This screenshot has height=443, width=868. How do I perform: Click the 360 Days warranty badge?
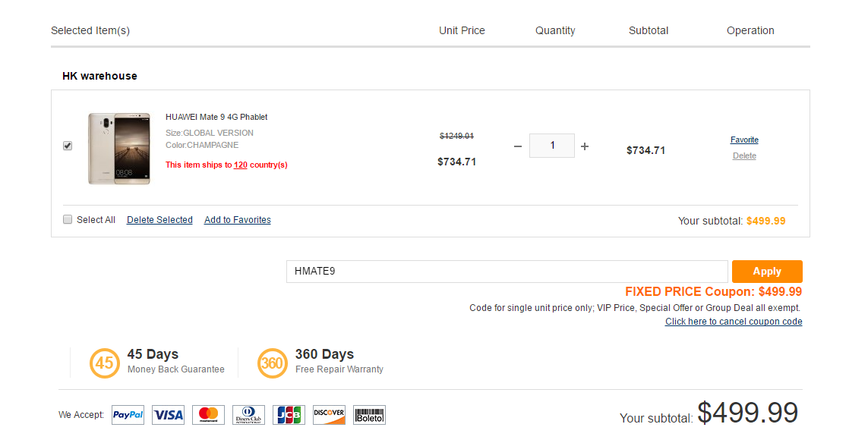[x=272, y=363]
